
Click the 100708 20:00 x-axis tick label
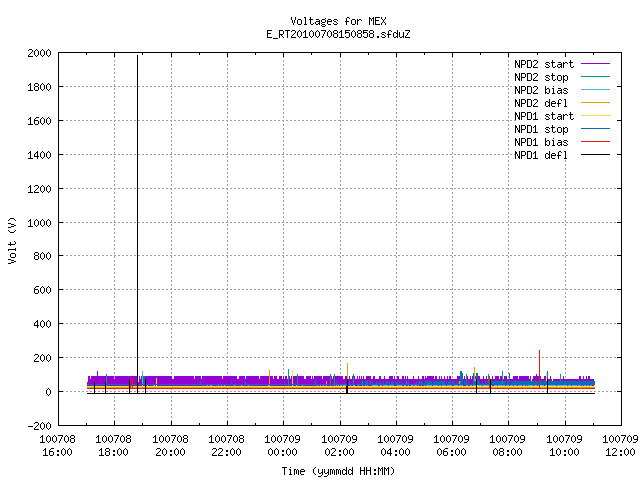[x=171, y=446]
